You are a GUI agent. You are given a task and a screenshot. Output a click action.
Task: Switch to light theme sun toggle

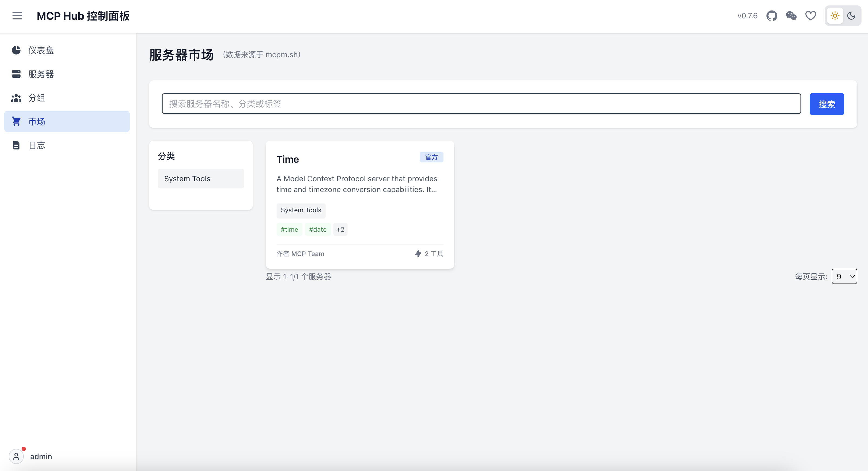point(835,16)
